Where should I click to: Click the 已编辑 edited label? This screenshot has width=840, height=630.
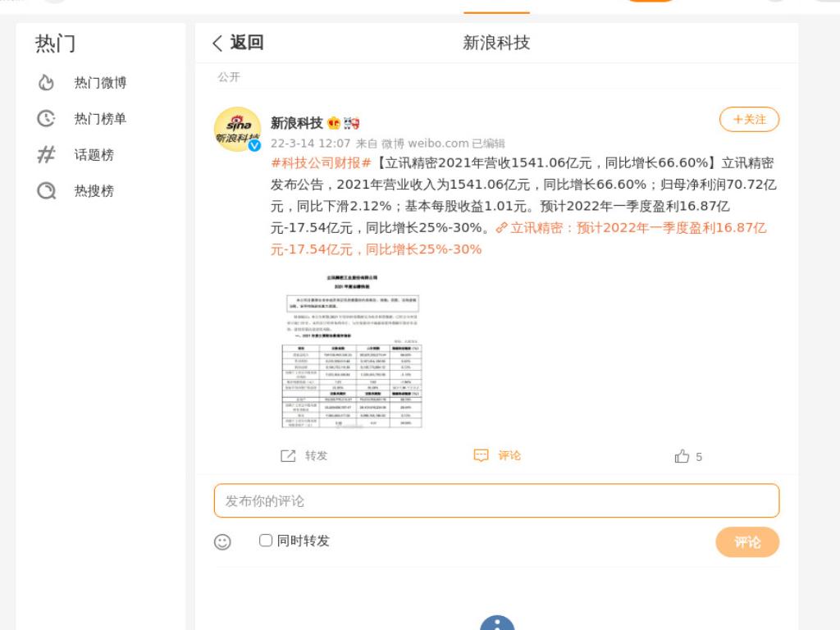(x=489, y=144)
